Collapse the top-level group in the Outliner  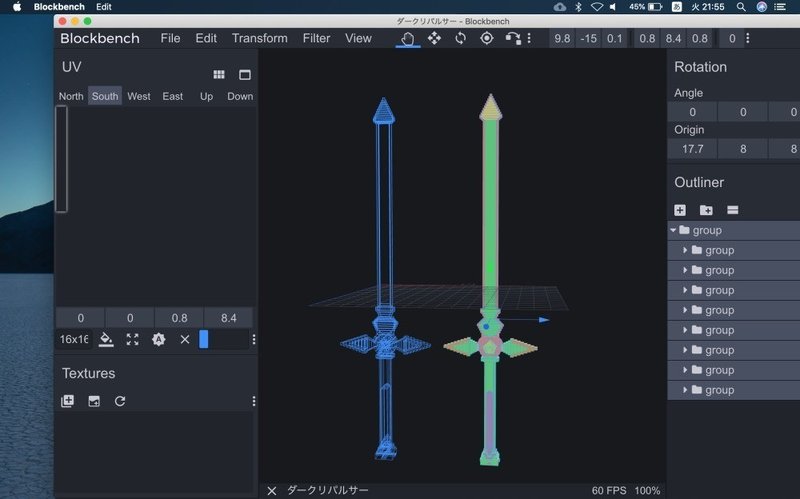673,230
